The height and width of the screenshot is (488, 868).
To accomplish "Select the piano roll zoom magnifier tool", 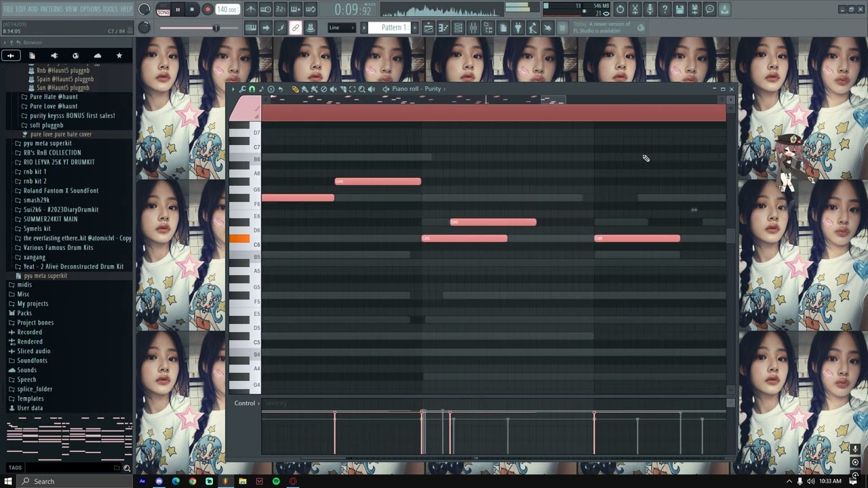I will pos(361,89).
